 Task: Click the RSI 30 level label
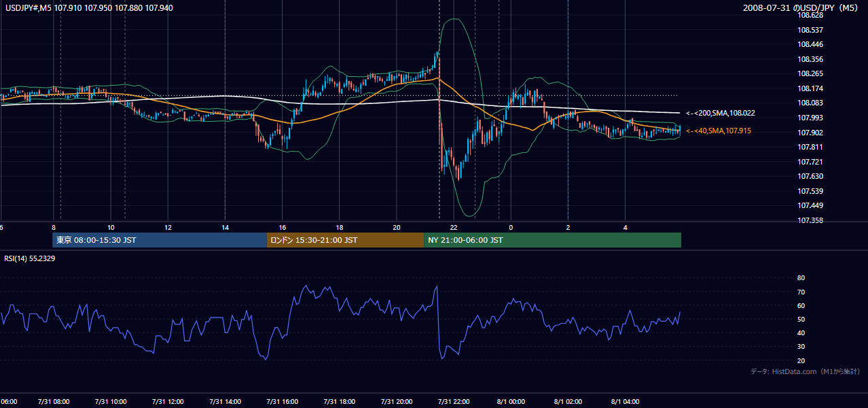(801, 347)
